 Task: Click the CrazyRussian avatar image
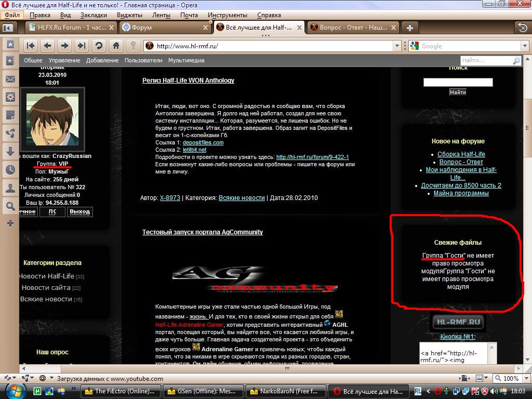click(x=52, y=119)
